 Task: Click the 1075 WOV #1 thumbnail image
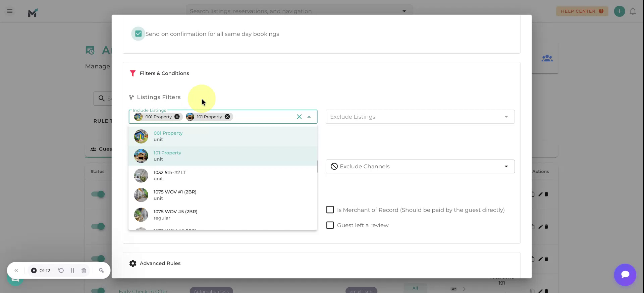point(141,195)
